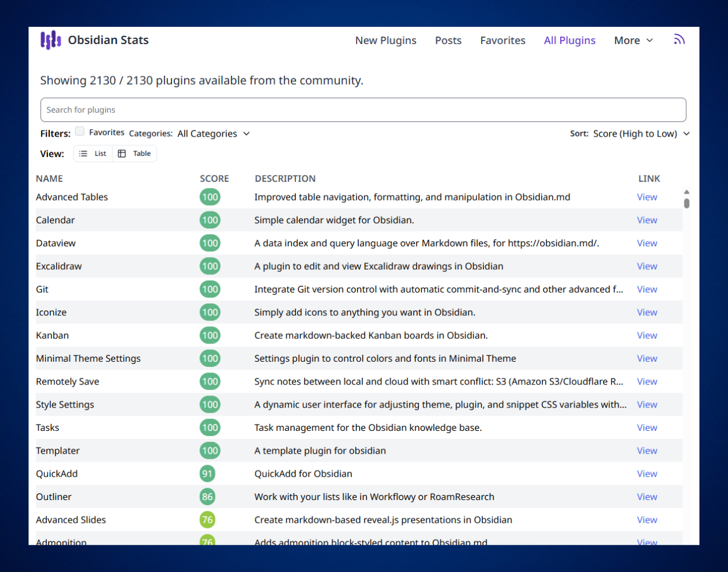Screen dimensions: 728x572
Task: Open the Posts navigation item
Action: 448,41
